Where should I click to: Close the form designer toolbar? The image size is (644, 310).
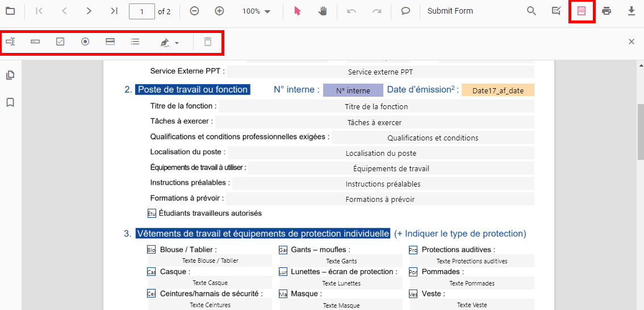click(x=632, y=42)
